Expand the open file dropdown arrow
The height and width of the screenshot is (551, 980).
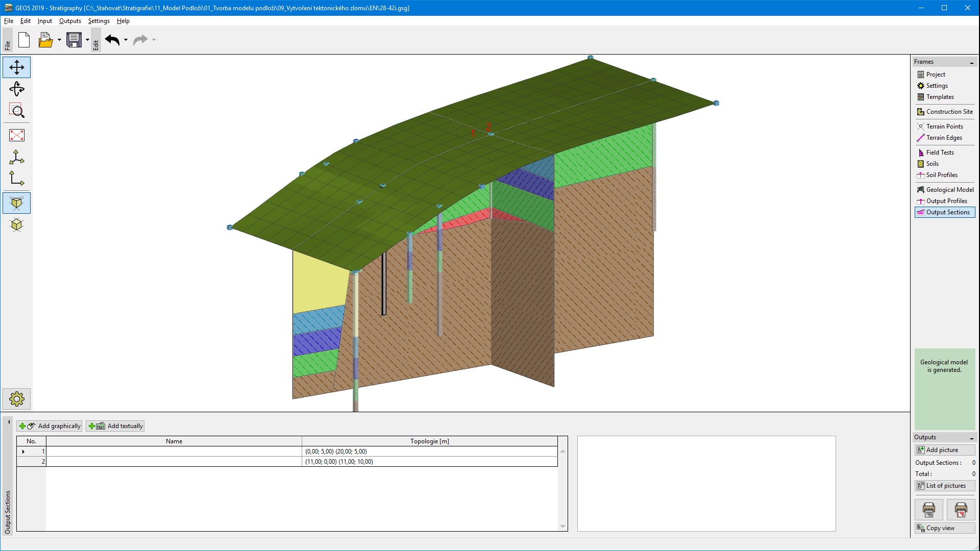[59, 40]
